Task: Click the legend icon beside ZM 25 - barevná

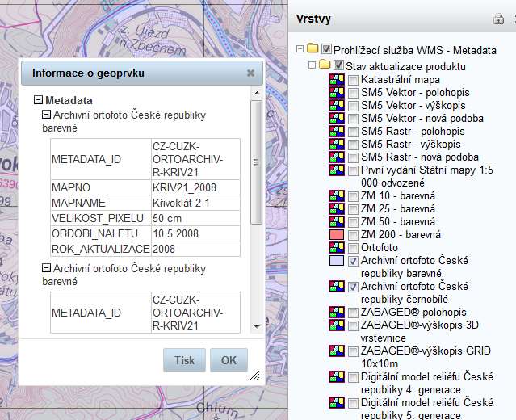Action: [336, 208]
